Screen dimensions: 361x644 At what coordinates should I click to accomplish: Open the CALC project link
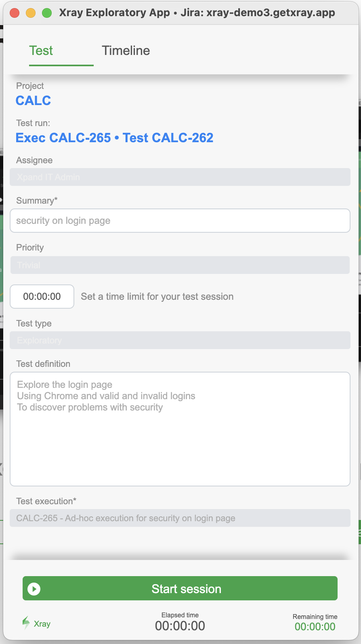click(33, 101)
